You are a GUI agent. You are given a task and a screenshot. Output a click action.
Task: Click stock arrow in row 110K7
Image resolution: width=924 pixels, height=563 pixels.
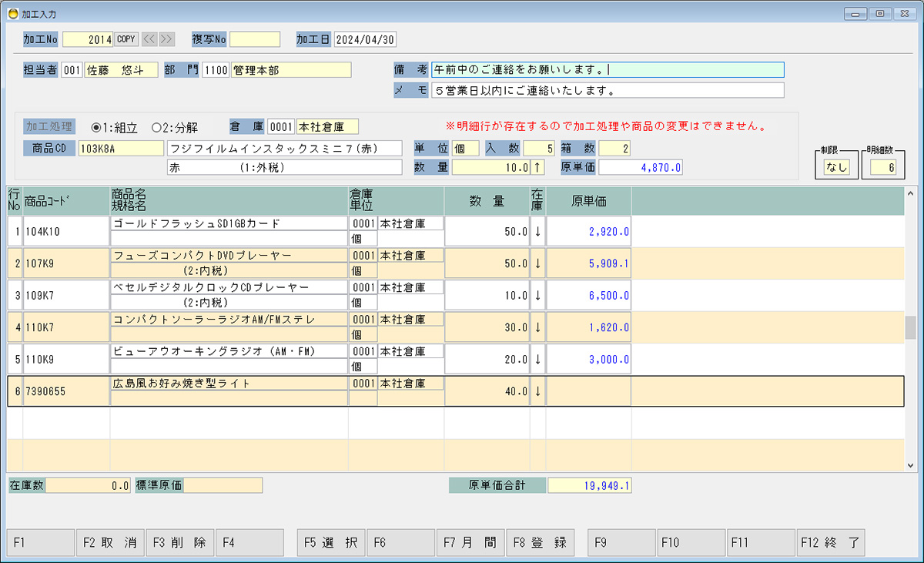click(537, 327)
